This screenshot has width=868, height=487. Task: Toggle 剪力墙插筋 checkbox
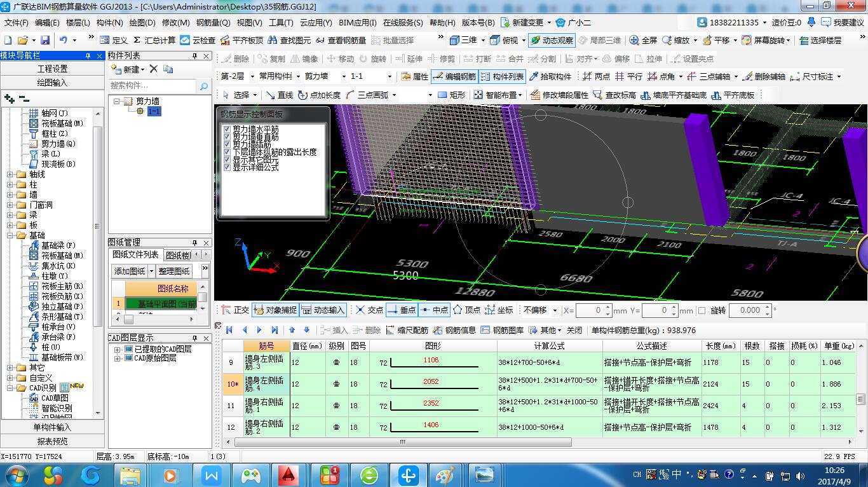click(227, 144)
